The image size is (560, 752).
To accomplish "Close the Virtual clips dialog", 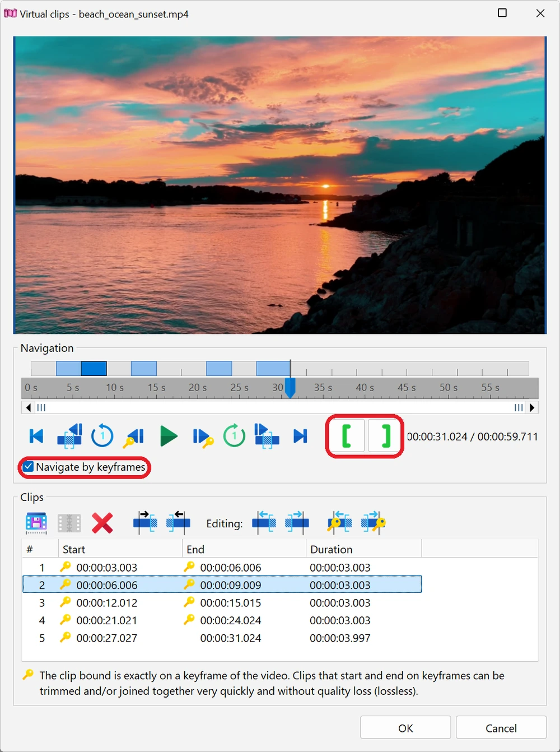I will (x=540, y=13).
